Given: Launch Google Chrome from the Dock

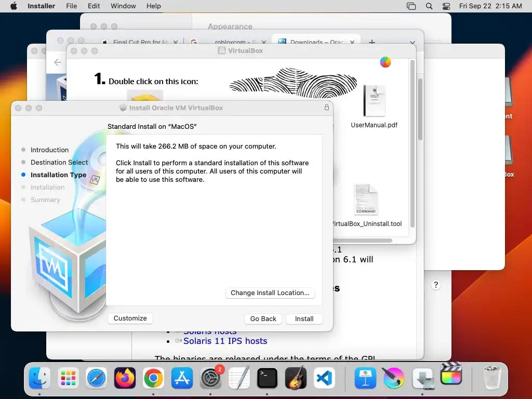Looking at the screenshot, I should [x=153, y=378].
